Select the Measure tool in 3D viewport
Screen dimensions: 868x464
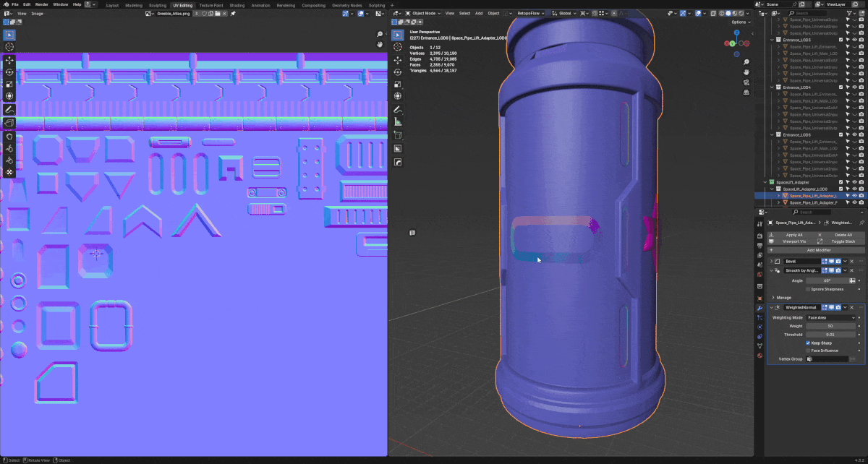(398, 122)
